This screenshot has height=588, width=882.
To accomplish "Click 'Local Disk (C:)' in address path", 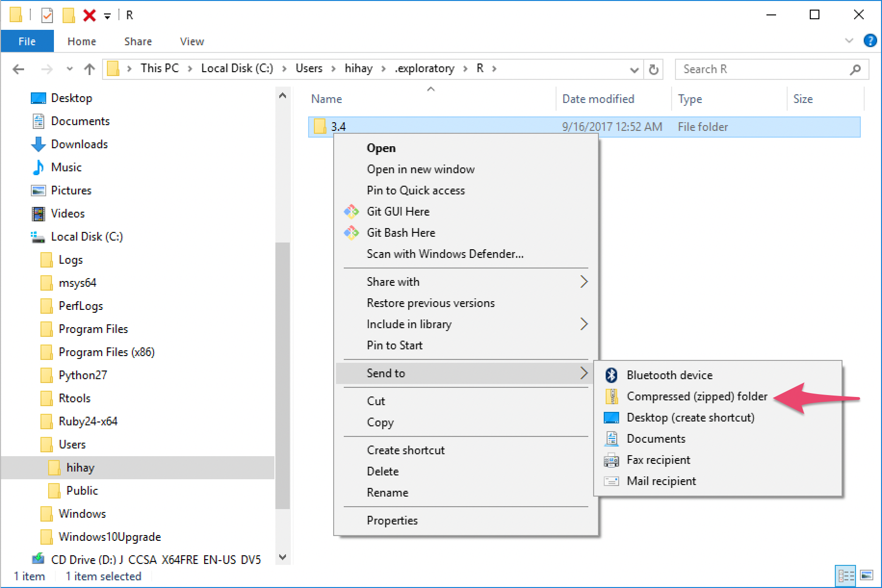I will coord(237,68).
